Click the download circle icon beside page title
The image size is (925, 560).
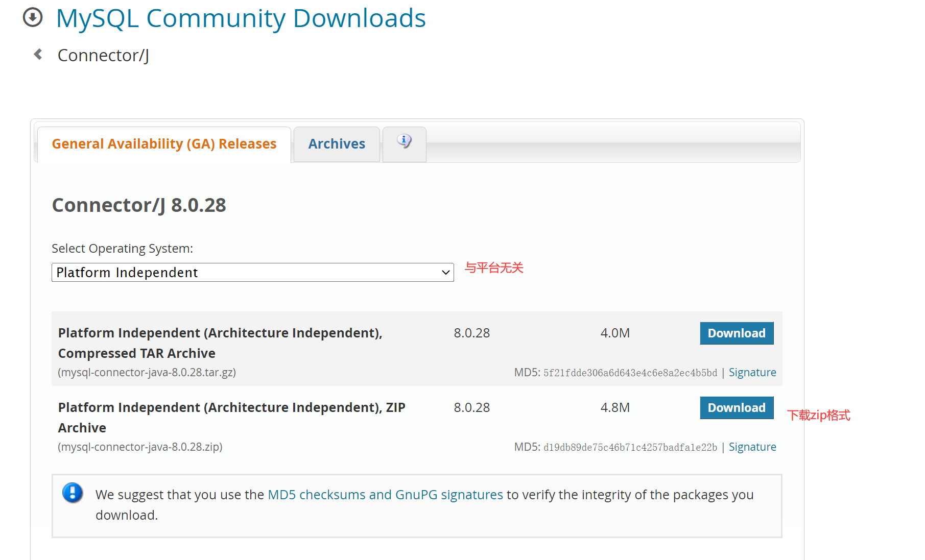tap(33, 17)
